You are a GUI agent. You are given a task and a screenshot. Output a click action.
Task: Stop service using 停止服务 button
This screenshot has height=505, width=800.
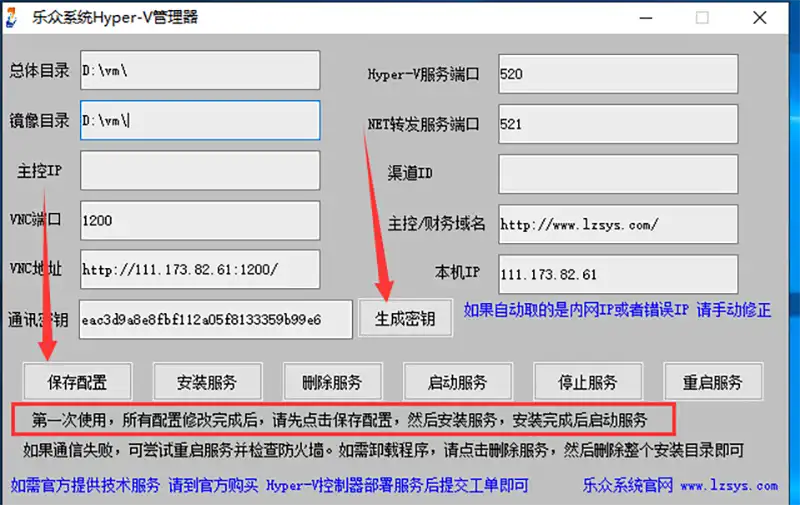[587, 382]
